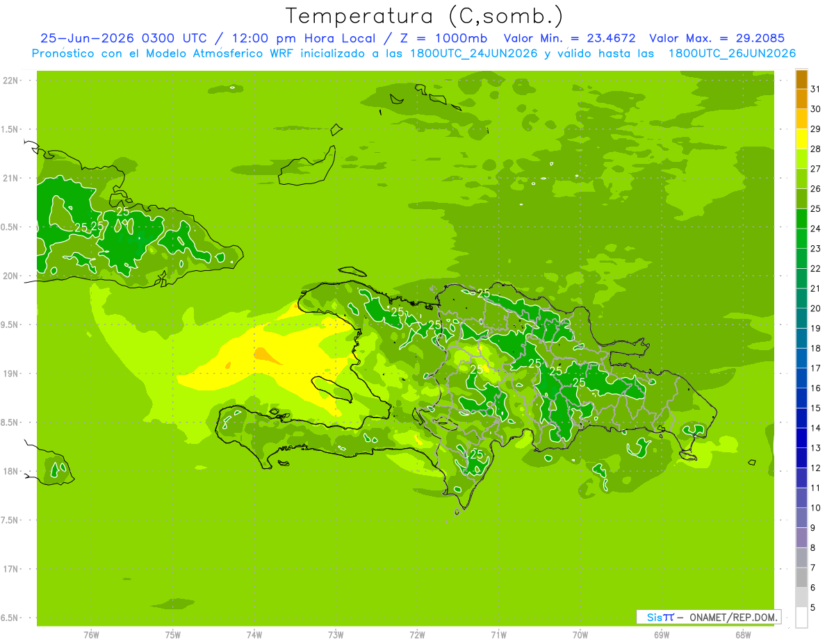The image size is (834, 644).
Task: Click the '18N' latitude label
Action: click(10, 471)
